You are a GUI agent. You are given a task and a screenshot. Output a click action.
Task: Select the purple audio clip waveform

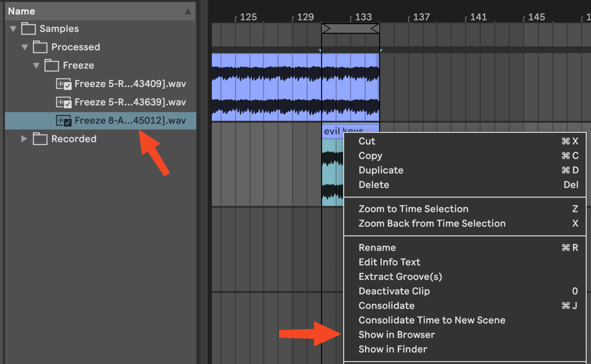click(x=265, y=88)
